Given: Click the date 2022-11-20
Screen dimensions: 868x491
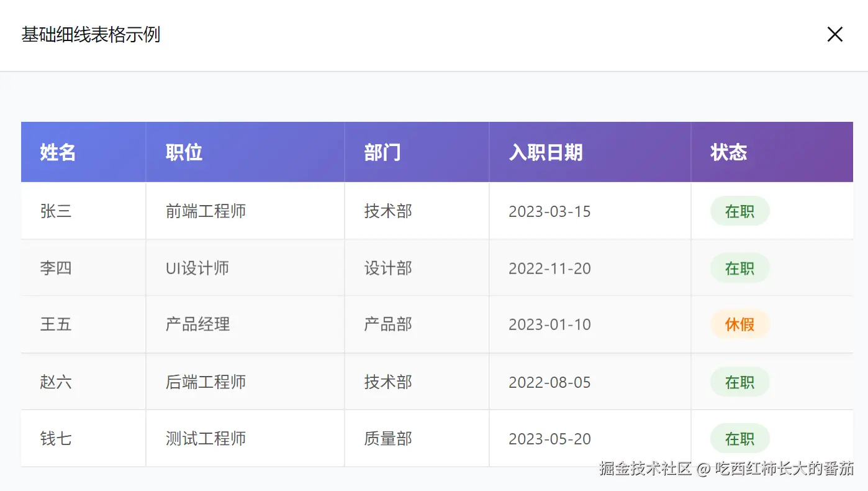Looking at the screenshot, I should coord(549,268).
